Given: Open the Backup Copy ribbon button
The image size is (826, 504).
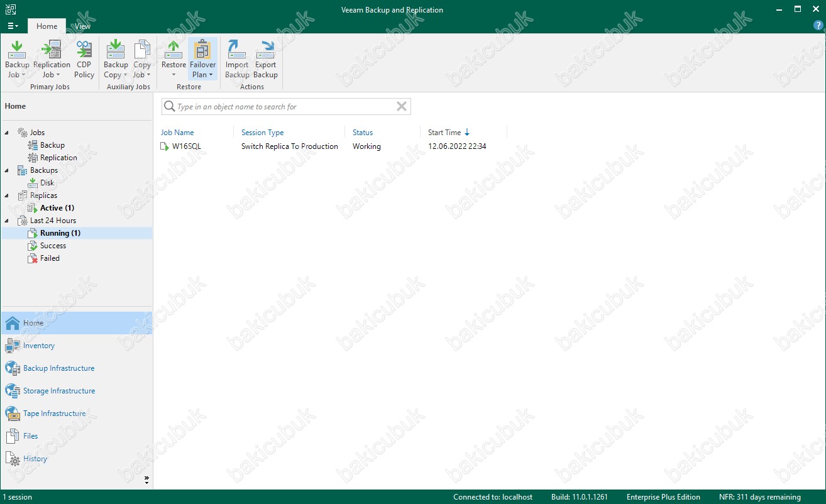Looking at the screenshot, I should pos(116,60).
